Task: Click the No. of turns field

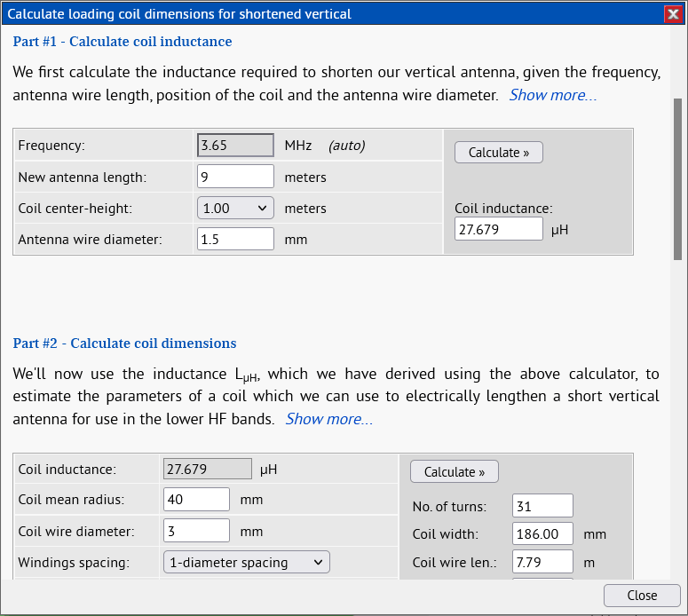Action: (x=542, y=507)
